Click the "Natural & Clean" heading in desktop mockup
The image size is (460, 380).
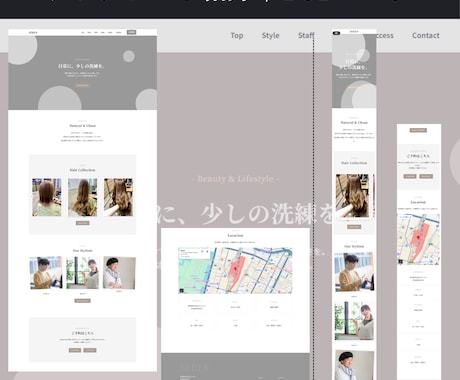tap(82, 126)
